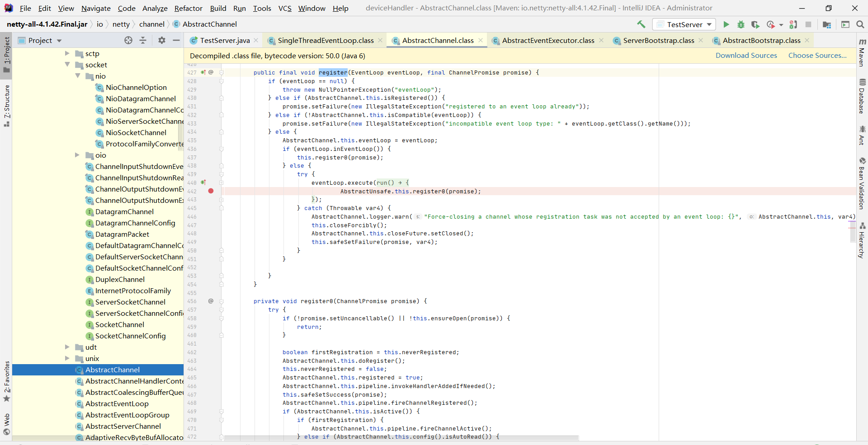Run with Coverage icon

[x=755, y=24]
